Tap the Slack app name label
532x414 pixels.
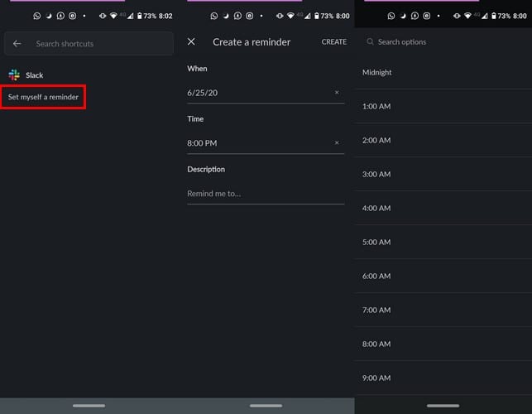pos(34,75)
